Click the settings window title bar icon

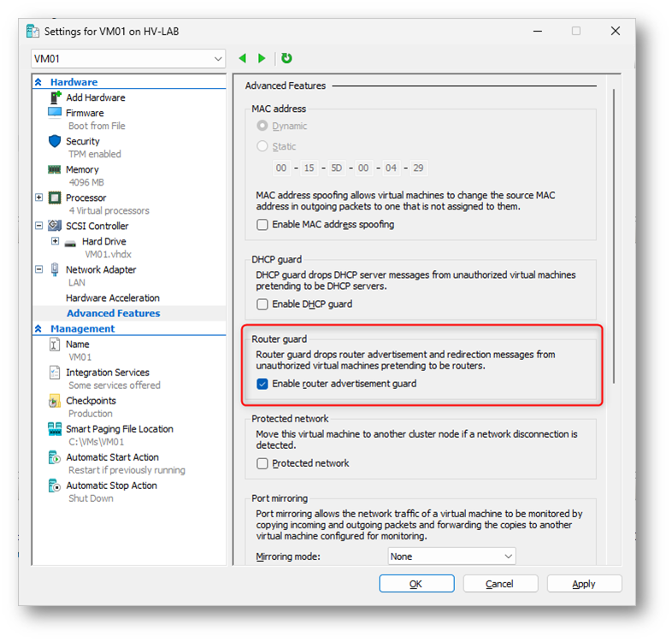33,32
